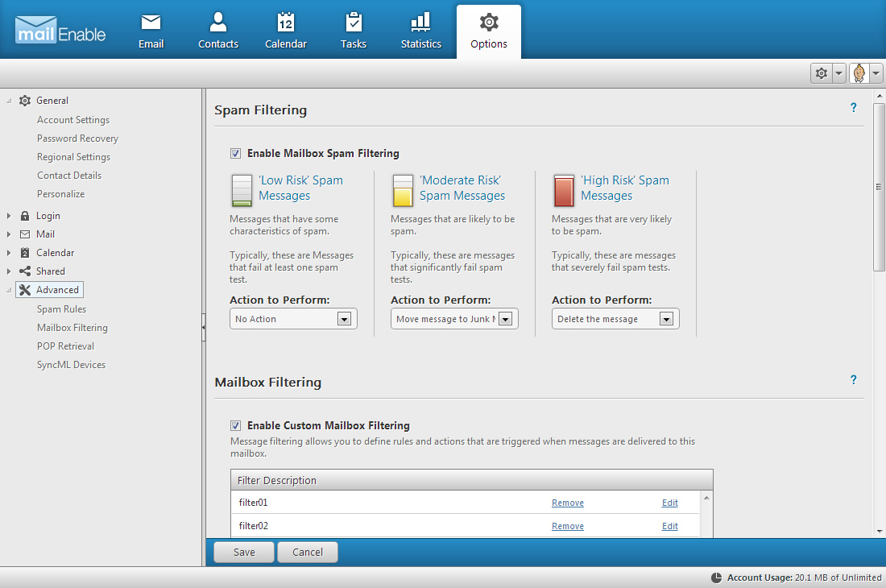
Task: Go to the Contacts tab
Action: pyautogui.click(x=218, y=32)
